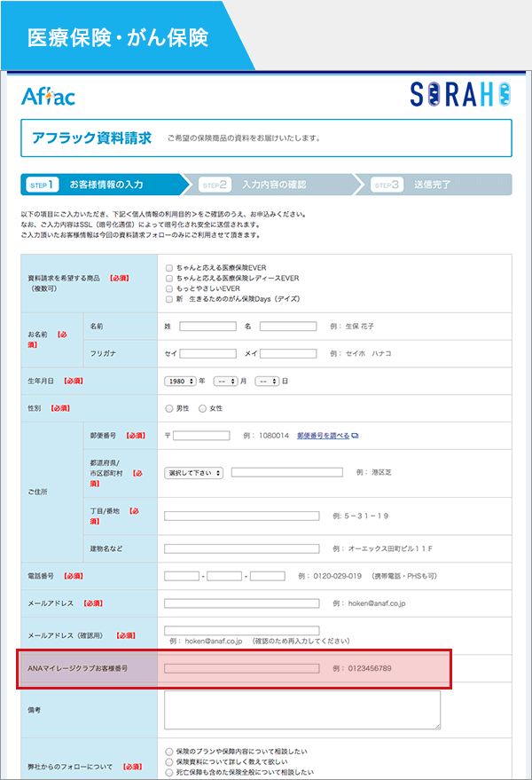This screenshot has width=532, height=780.
Task: Click the 丁目/番地 address field
Action: pos(242,516)
